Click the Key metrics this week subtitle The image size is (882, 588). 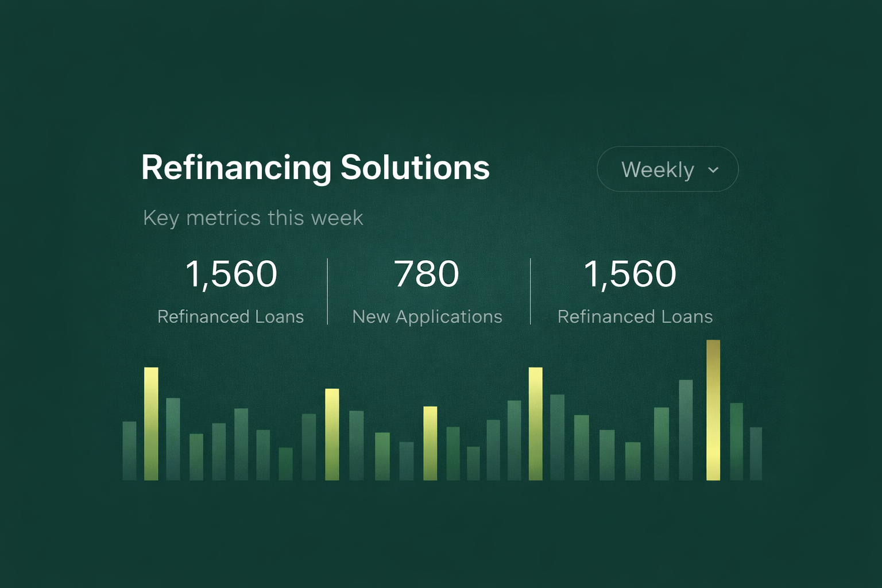(x=253, y=218)
